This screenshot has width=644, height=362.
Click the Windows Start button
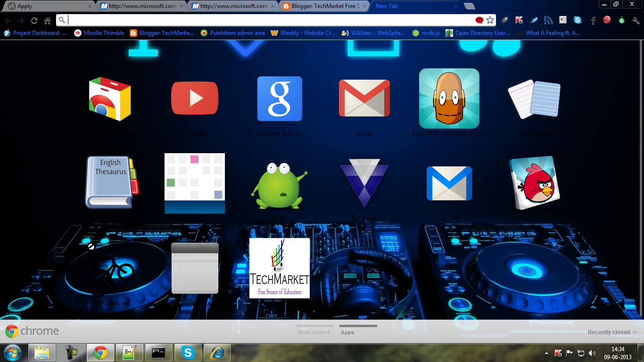pos(13,353)
